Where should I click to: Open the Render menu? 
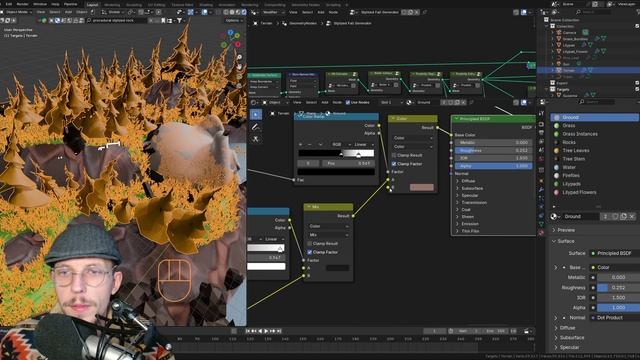(22, 4)
